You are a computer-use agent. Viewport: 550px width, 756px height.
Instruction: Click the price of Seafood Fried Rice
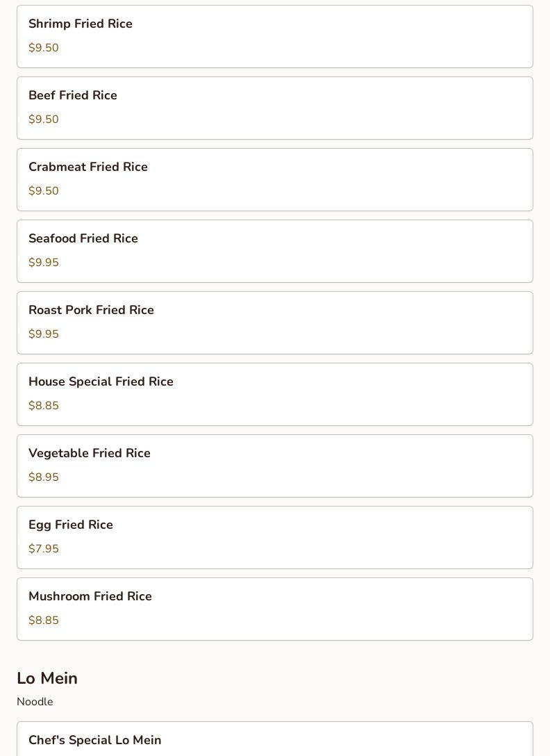click(44, 263)
